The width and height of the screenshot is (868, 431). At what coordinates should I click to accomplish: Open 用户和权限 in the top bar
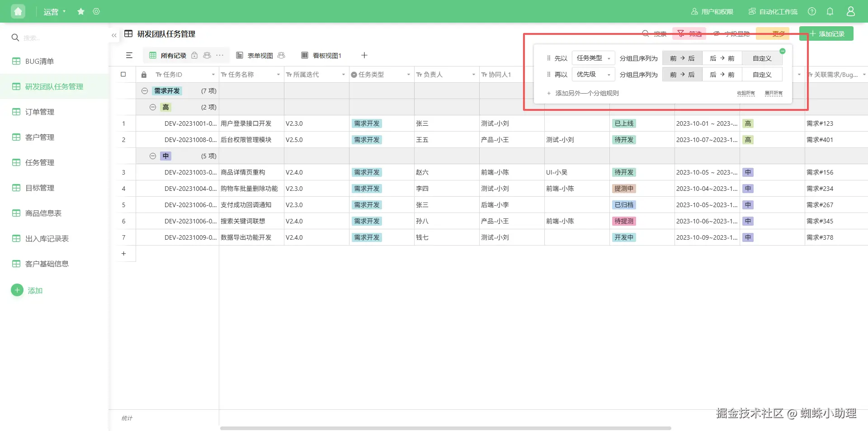click(x=712, y=11)
